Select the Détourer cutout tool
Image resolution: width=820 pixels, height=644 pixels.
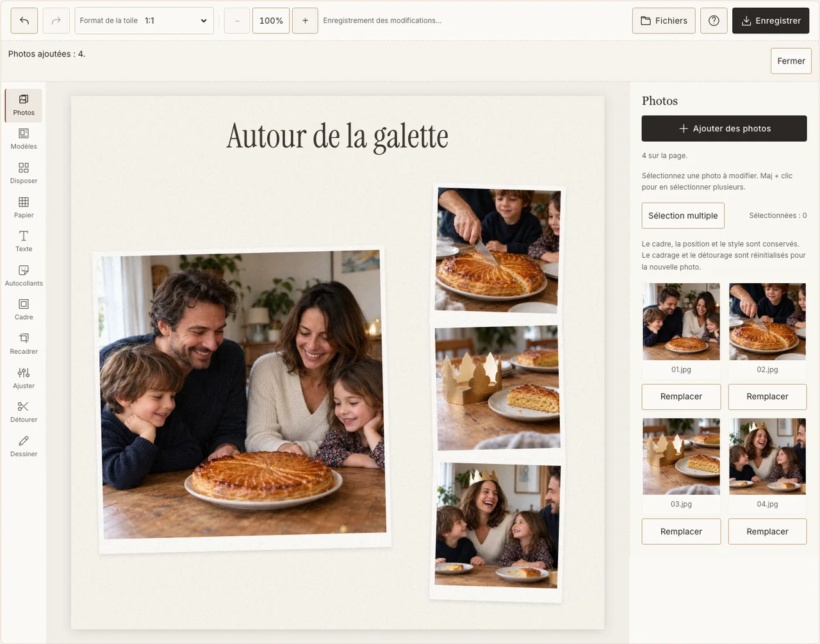(24, 413)
